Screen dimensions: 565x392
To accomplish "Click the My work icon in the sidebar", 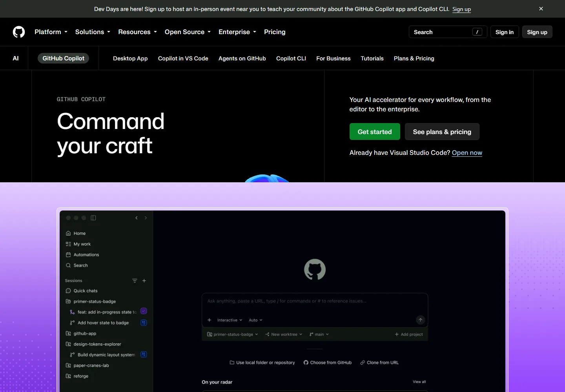I will [68, 244].
